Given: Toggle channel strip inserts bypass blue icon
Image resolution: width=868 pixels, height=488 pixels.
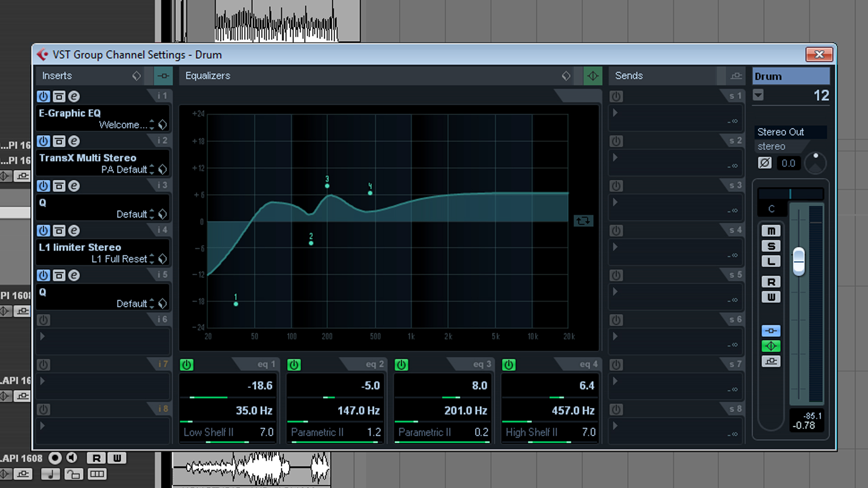Looking at the screenshot, I should 771,331.
